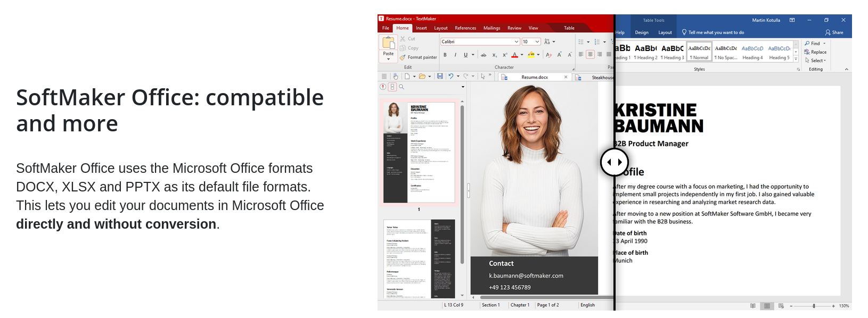This screenshot has width=868, height=318.
Task: Switch to the Mailings ribbon tab
Action: pyautogui.click(x=492, y=28)
